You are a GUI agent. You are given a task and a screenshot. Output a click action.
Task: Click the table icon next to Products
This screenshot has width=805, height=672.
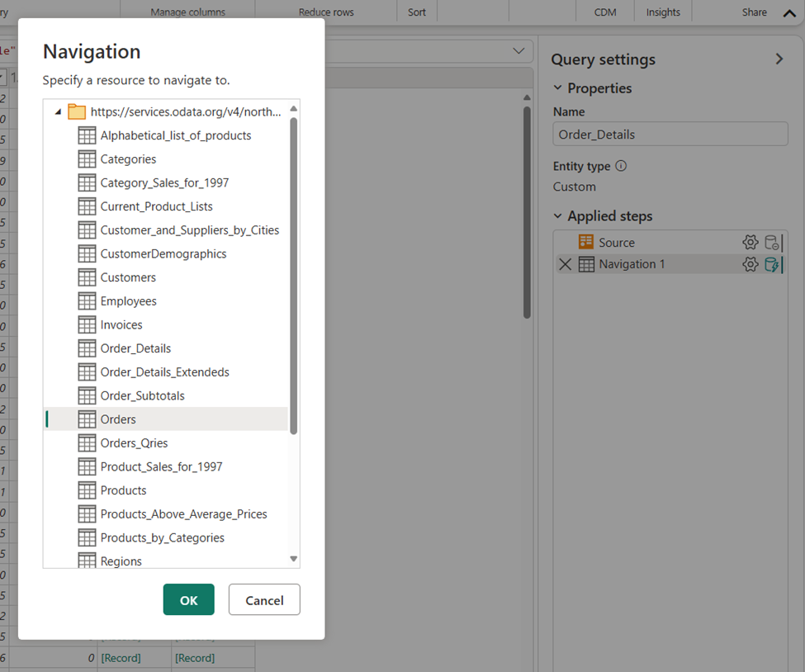click(x=87, y=490)
